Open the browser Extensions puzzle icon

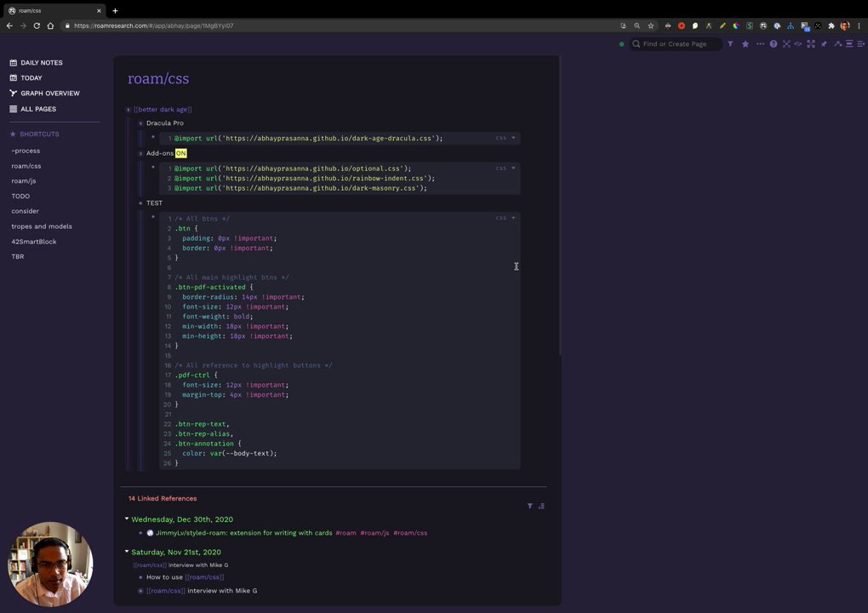pos(831,26)
